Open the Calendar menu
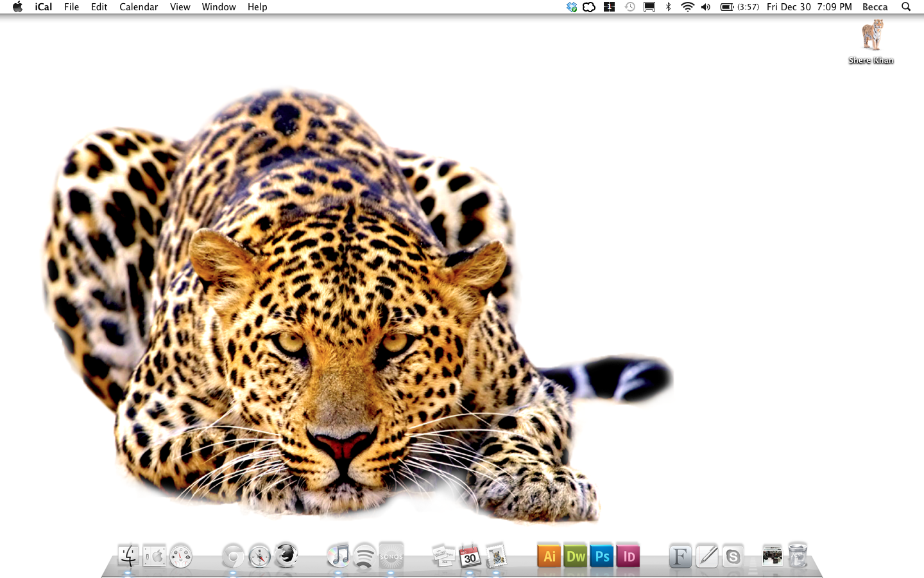Screen dimensions: 924x578 (x=139, y=7)
